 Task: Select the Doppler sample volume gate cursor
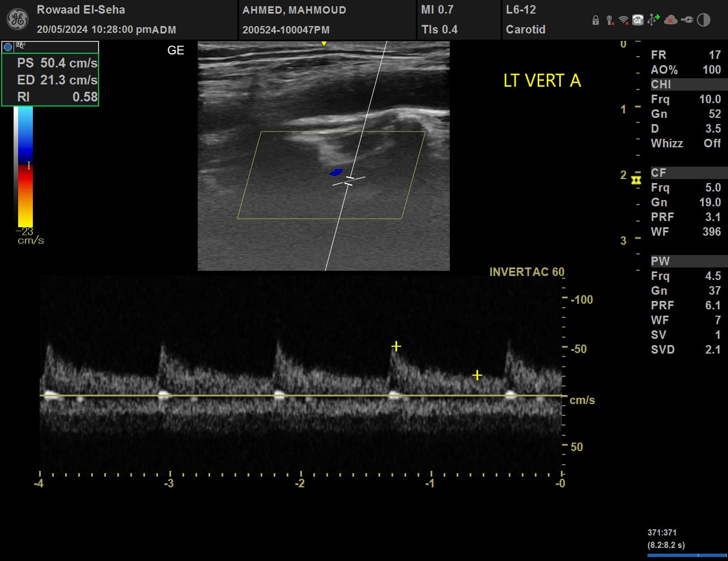[349, 181]
